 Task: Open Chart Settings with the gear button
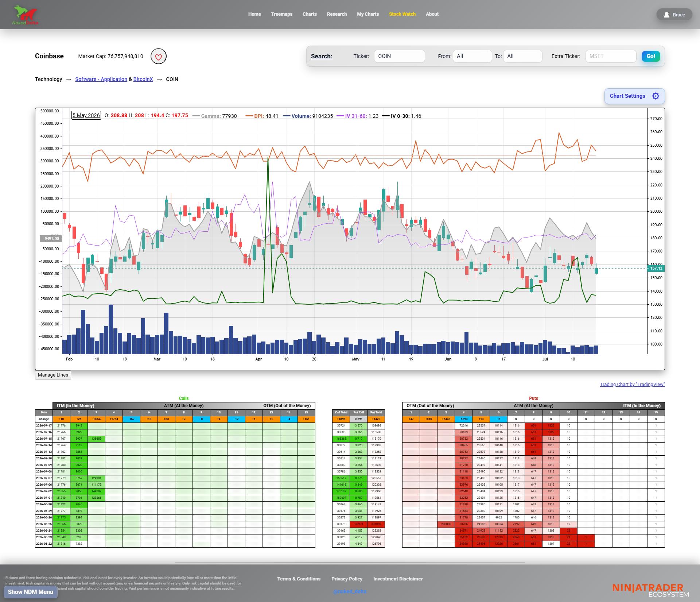pos(634,96)
